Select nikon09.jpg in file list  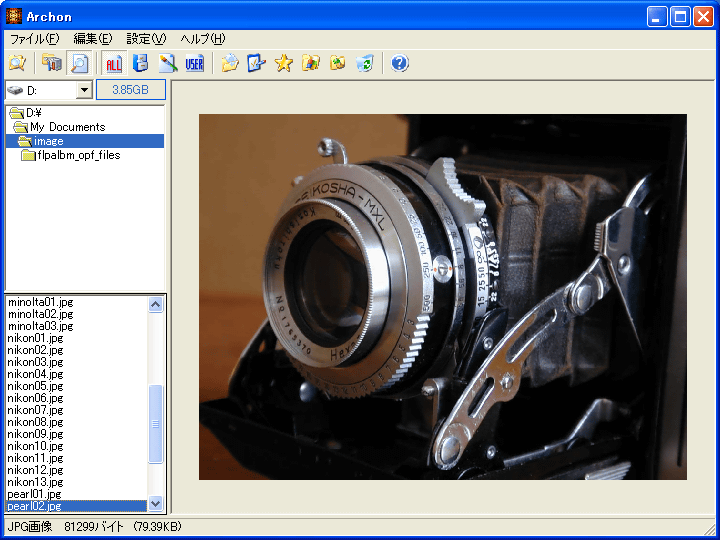35,433
